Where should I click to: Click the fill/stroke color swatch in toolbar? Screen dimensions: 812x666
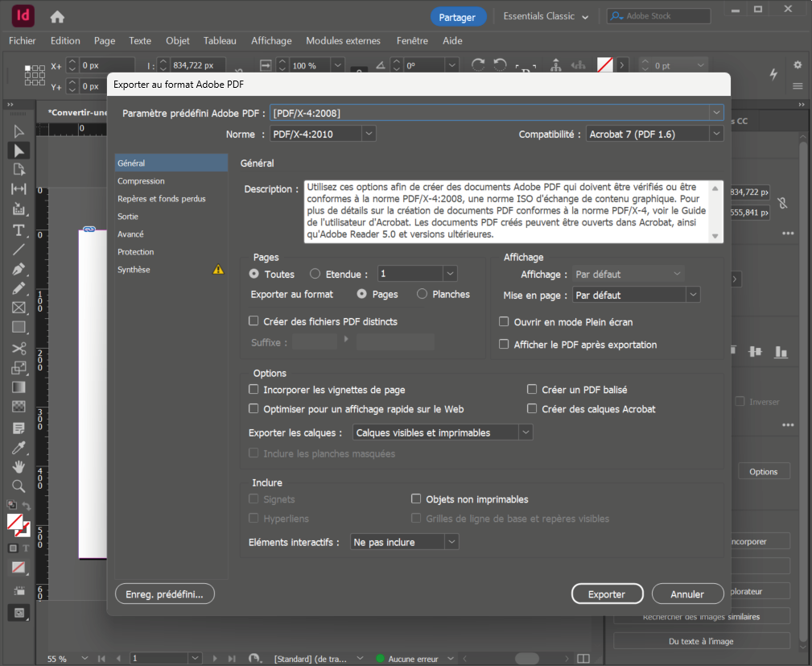[16, 523]
